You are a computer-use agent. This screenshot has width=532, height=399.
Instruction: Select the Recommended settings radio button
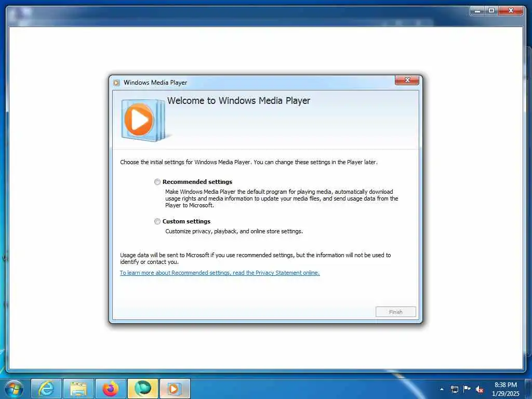[x=157, y=182]
